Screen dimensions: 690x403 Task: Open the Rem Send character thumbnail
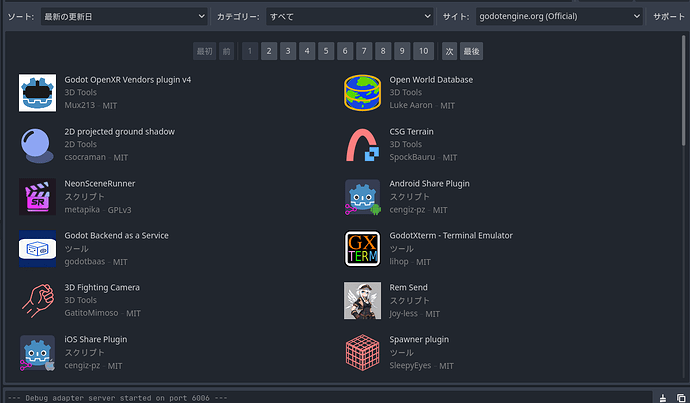[x=363, y=300]
